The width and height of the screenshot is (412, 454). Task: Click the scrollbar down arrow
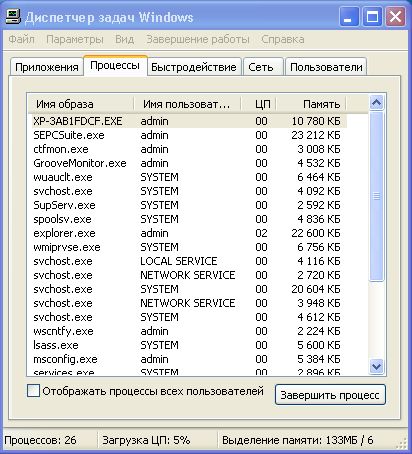click(376, 367)
